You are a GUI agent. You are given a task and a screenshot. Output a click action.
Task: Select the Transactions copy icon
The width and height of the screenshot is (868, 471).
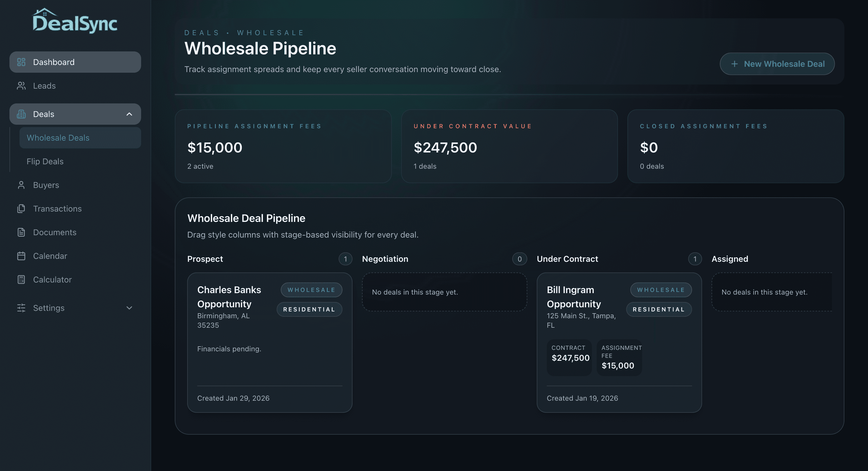21,208
